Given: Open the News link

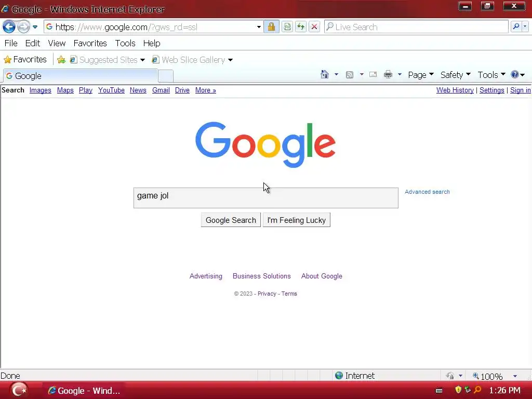Looking at the screenshot, I should click(138, 90).
